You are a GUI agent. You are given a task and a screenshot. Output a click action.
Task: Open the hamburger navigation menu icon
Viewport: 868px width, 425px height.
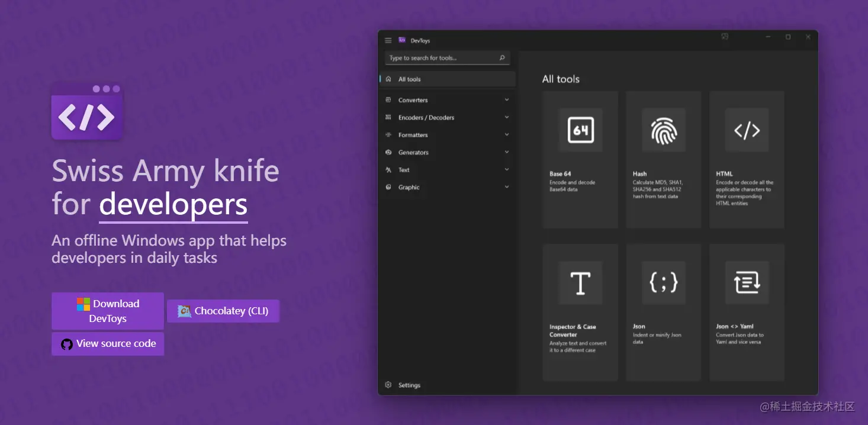(388, 40)
